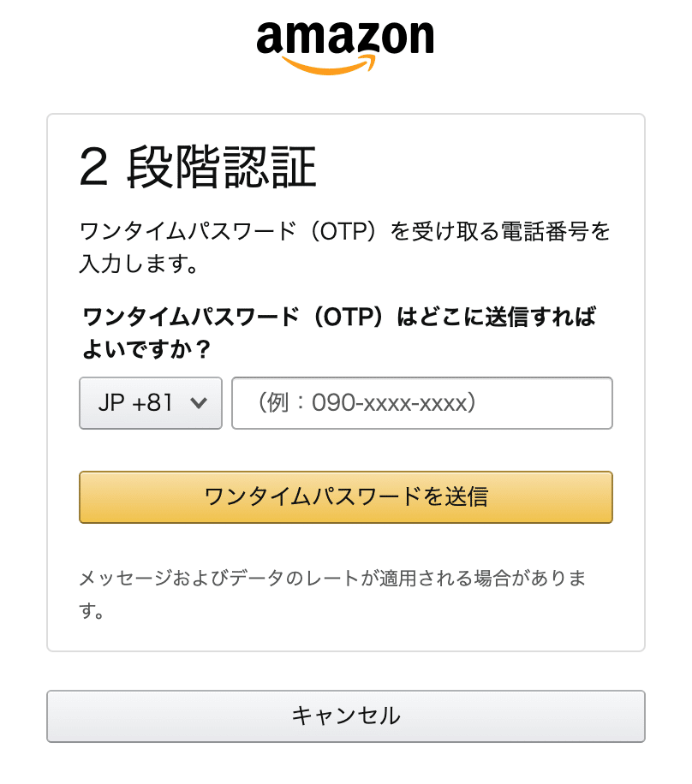692x784 pixels.
Task: Click the 2 段階認証 heading
Action: [198, 167]
